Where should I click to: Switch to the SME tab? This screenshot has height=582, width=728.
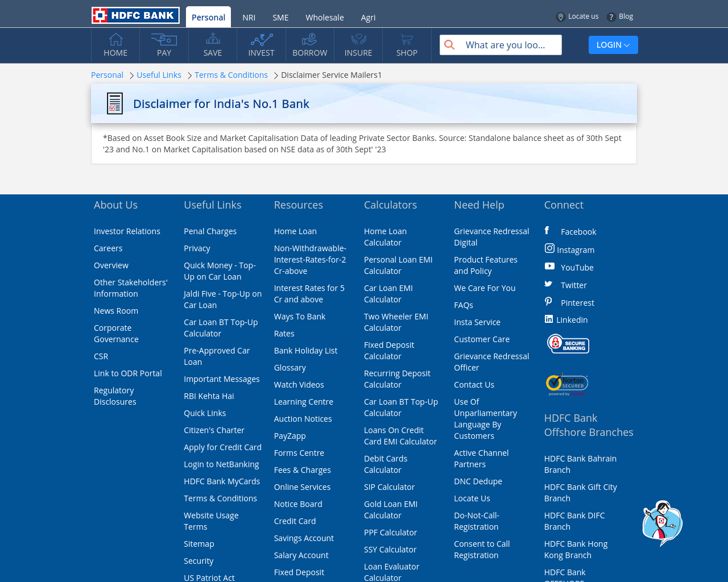coord(280,18)
